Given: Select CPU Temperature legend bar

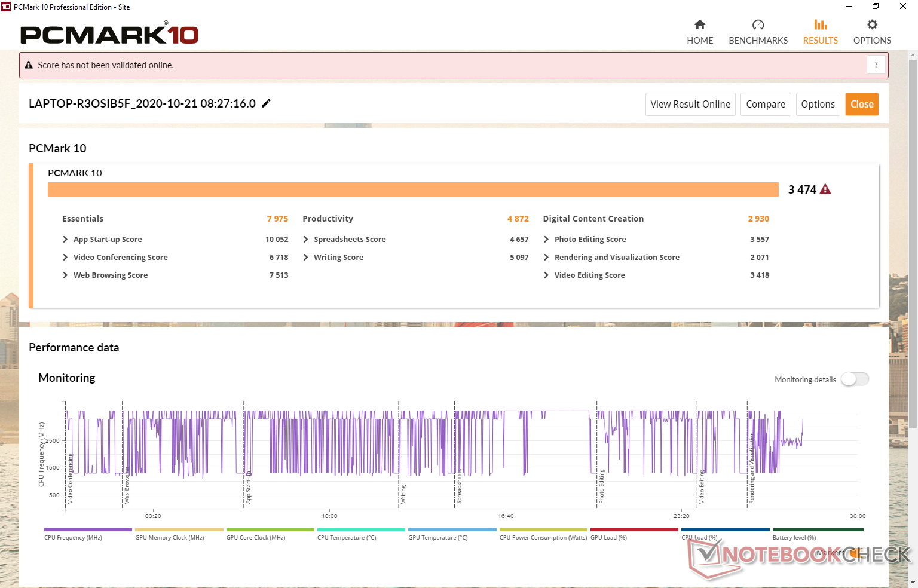Looking at the screenshot, I should tap(361, 529).
